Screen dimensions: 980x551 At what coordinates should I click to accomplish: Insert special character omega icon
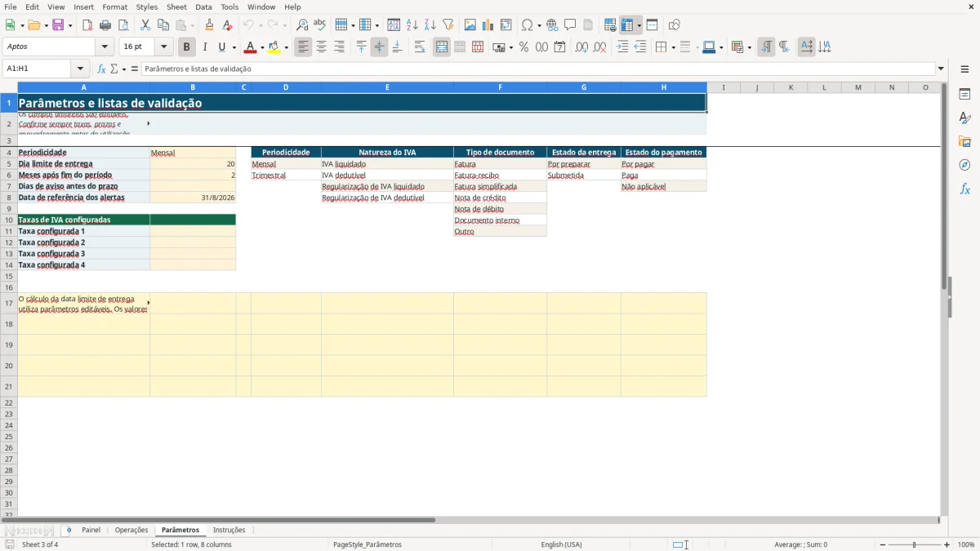tap(527, 25)
